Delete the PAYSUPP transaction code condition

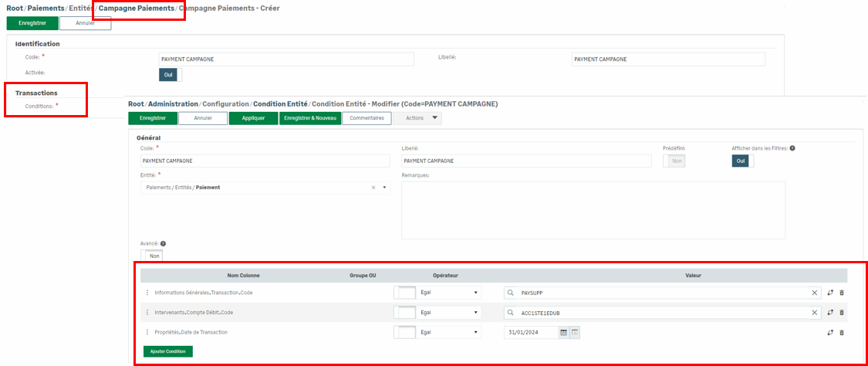(x=841, y=293)
